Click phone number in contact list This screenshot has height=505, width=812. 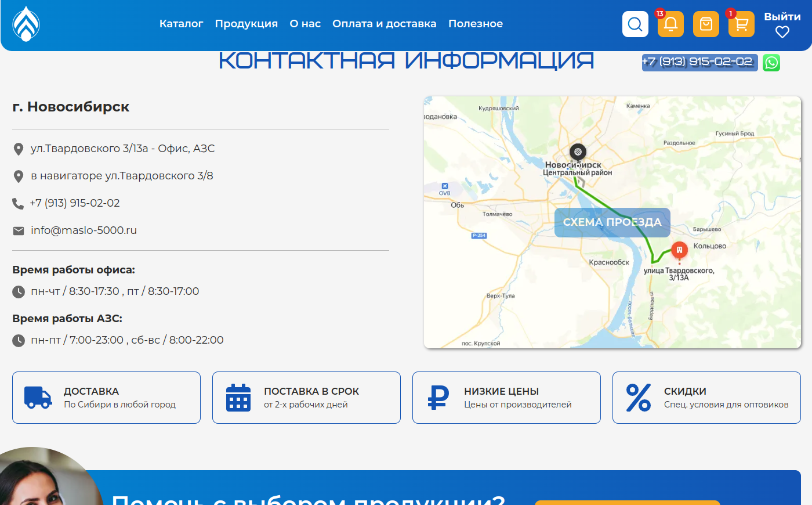75,203
